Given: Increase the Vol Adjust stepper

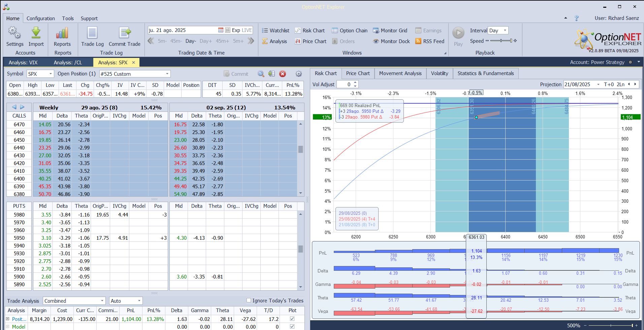Looking at the screenshot, I should pos(355,83).
